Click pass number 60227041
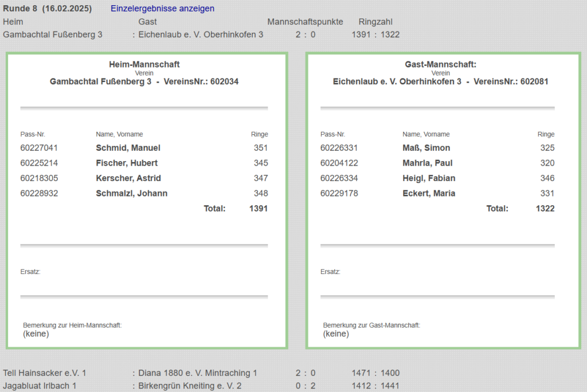The width and height of the screenshot is (587, 392). (39, 148)
